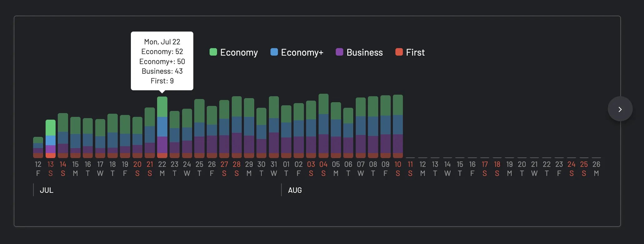644x244 pixels.
Task: Click the last date label 26 M
Action: point(596,169)
